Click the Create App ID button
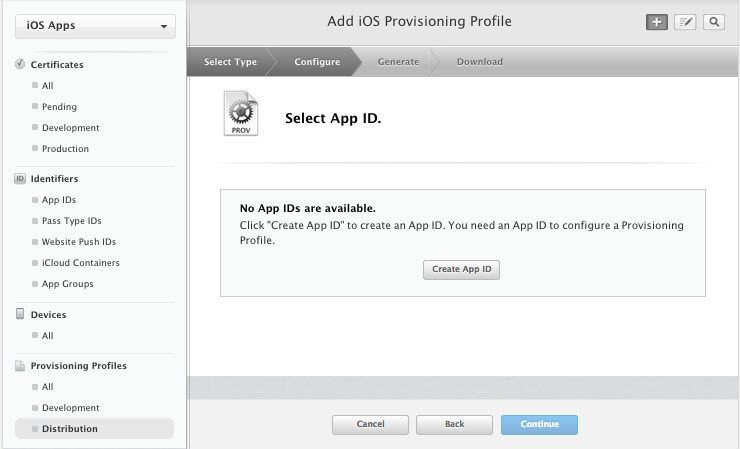740x449 pixels. (461, 270)
